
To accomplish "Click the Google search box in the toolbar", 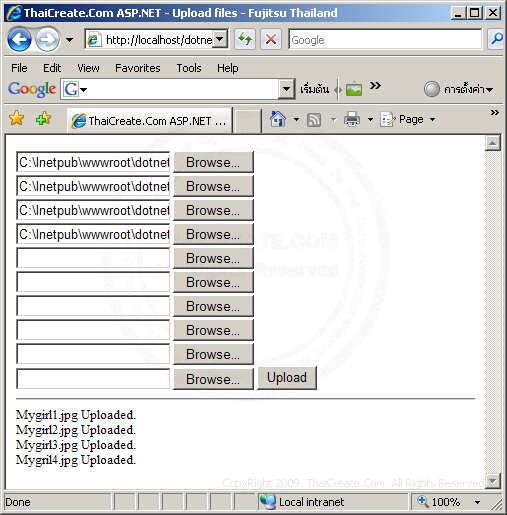I will (x=385, y=40).
